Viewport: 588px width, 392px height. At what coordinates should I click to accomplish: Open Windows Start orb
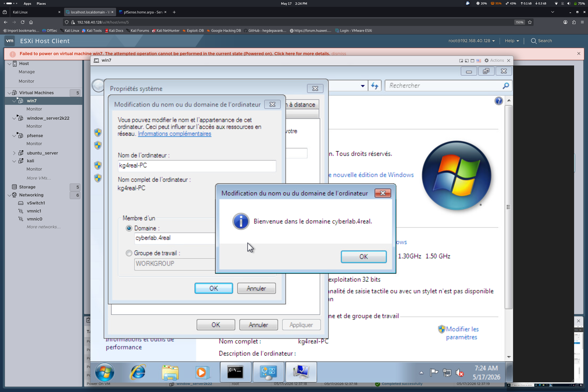click(105, 372)
